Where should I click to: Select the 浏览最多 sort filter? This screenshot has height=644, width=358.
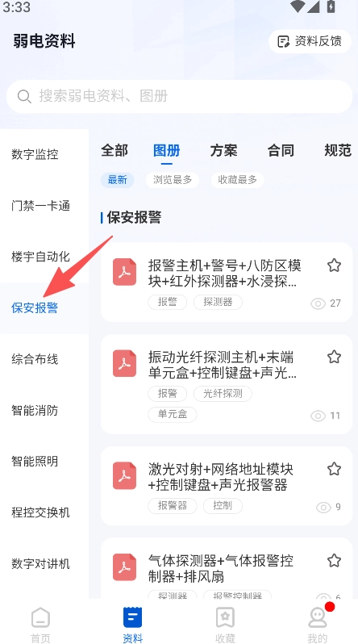click(173, 180)
